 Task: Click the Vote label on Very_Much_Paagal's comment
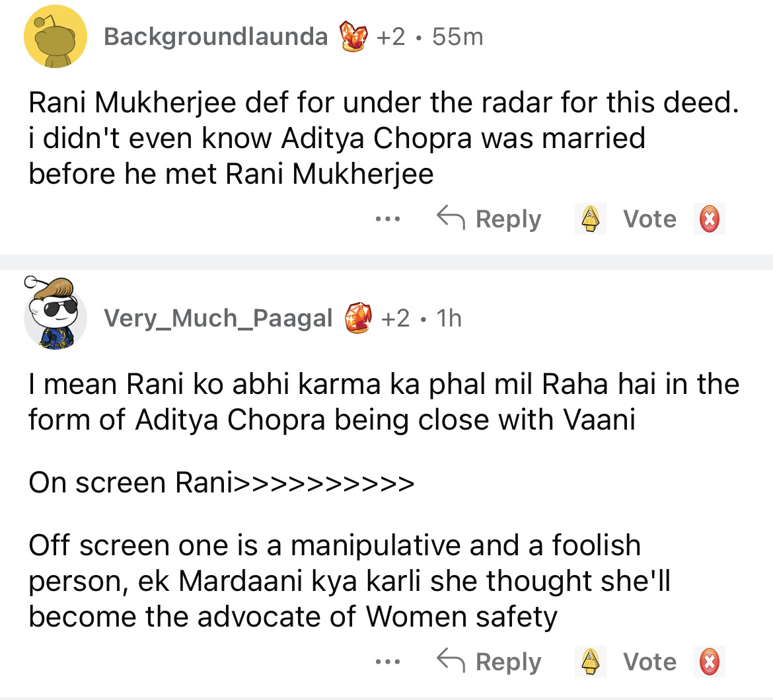pyautogui.click(x=649, y=661)
